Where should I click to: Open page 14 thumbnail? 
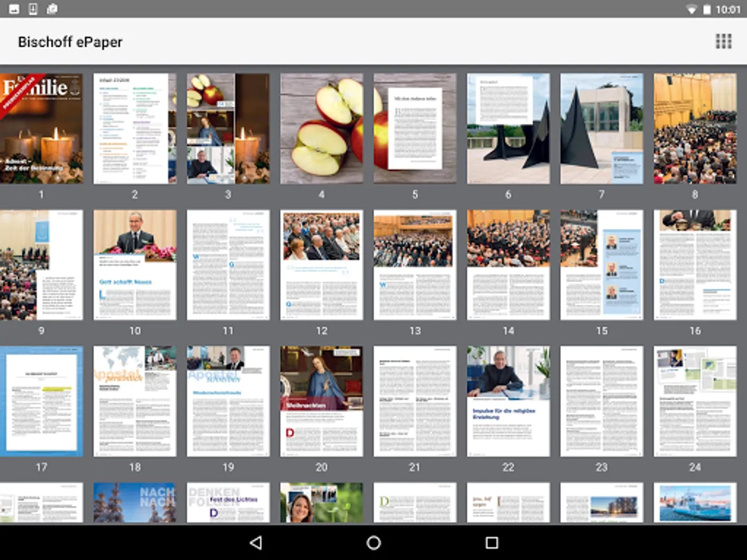(509, 265)
